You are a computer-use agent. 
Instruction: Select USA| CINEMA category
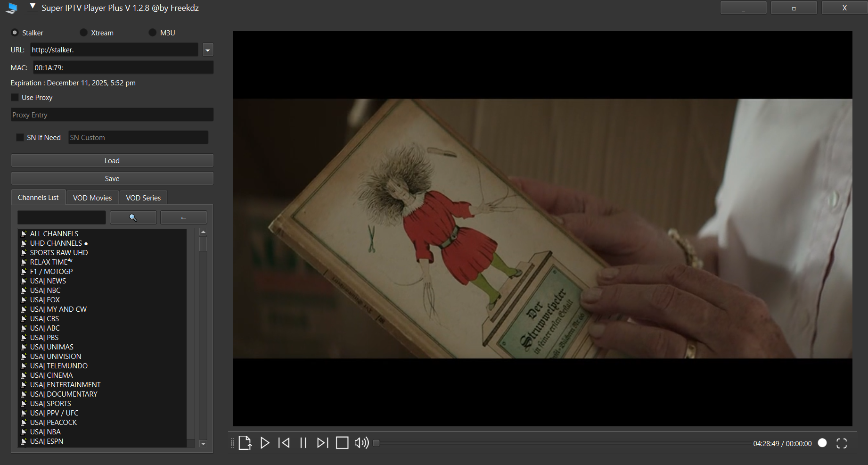click(x=51, y=375)
